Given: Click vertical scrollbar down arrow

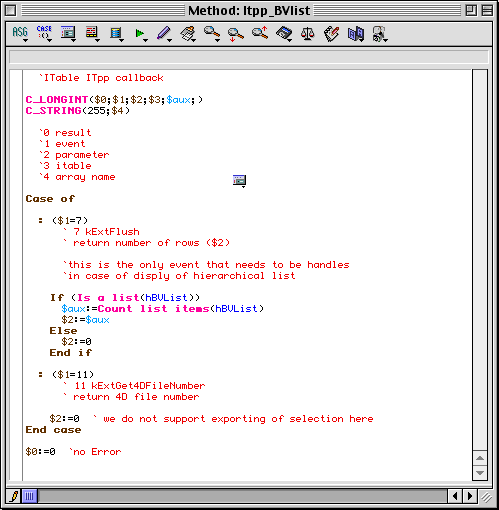Looking at the screenshot, I should click(480, 473).
